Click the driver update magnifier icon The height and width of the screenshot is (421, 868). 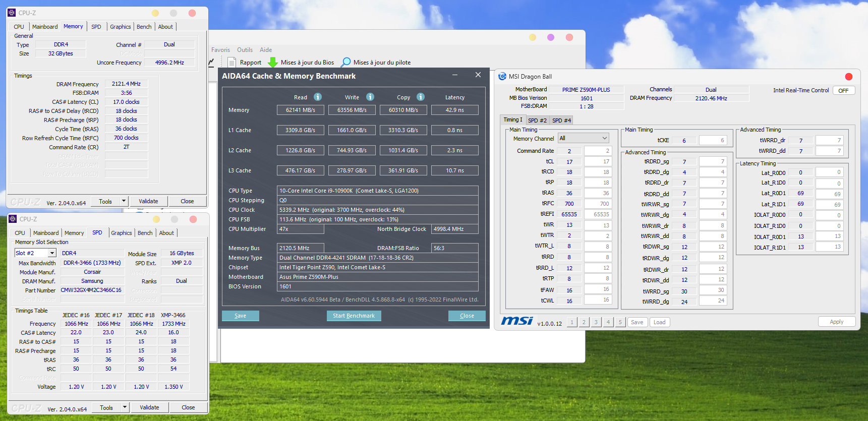pyautogui.click(x=346, y=63)
